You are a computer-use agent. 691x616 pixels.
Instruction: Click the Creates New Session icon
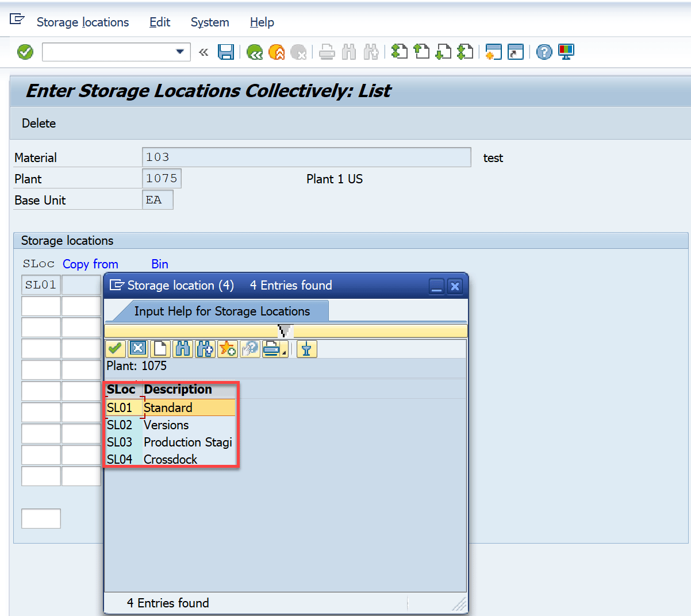[x=493, y=52]
